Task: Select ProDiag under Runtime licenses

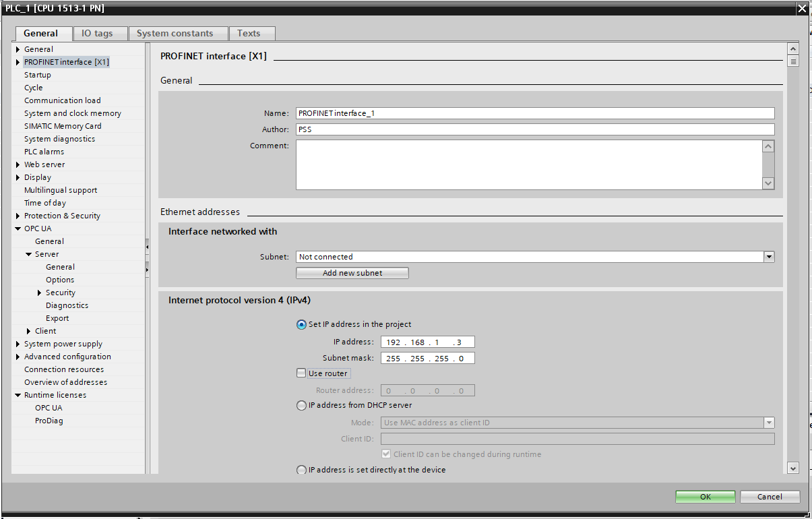Action: click(49, 421)
